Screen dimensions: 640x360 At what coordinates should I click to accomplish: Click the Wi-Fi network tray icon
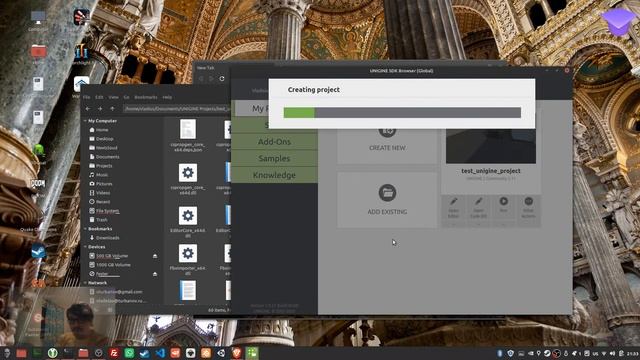pyautogui.click(x=604, y=353)
